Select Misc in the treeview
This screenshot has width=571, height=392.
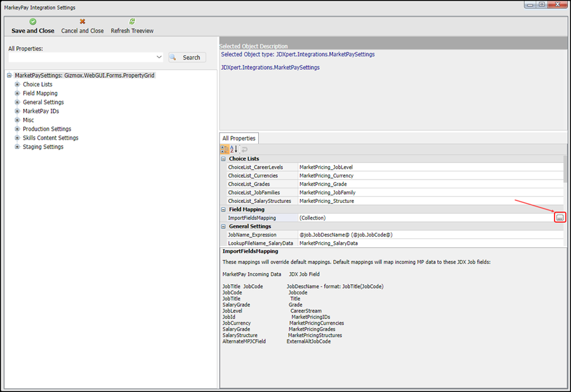click(29, 120)
